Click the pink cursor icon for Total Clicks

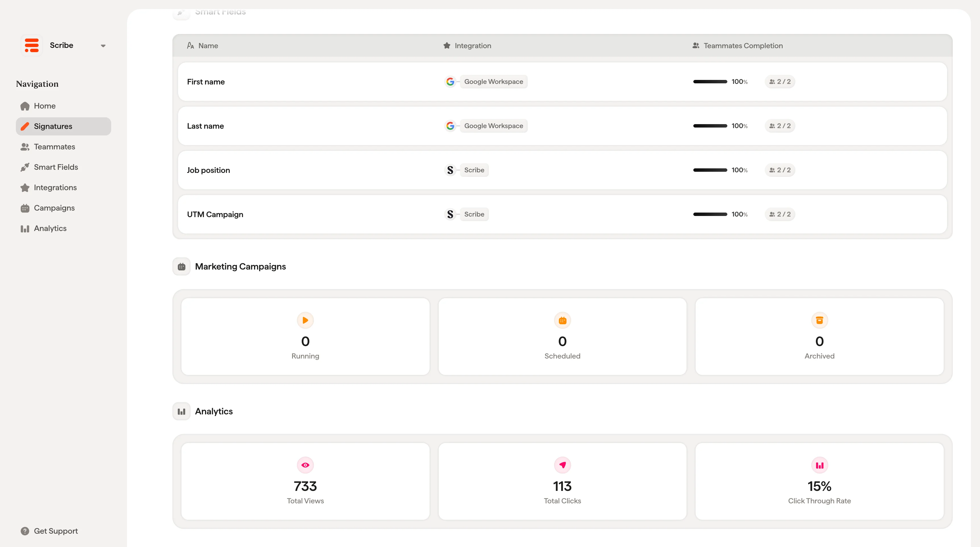[562, 465]
